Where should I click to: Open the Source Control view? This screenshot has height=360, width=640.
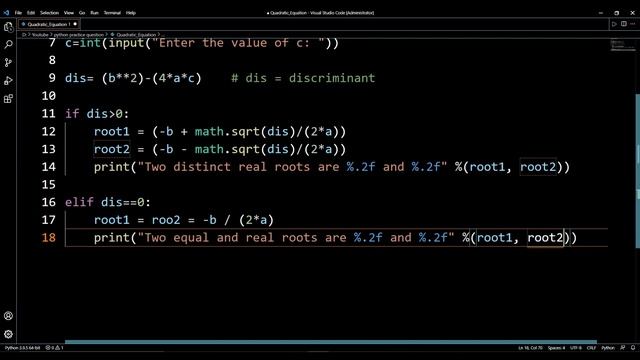8,62
